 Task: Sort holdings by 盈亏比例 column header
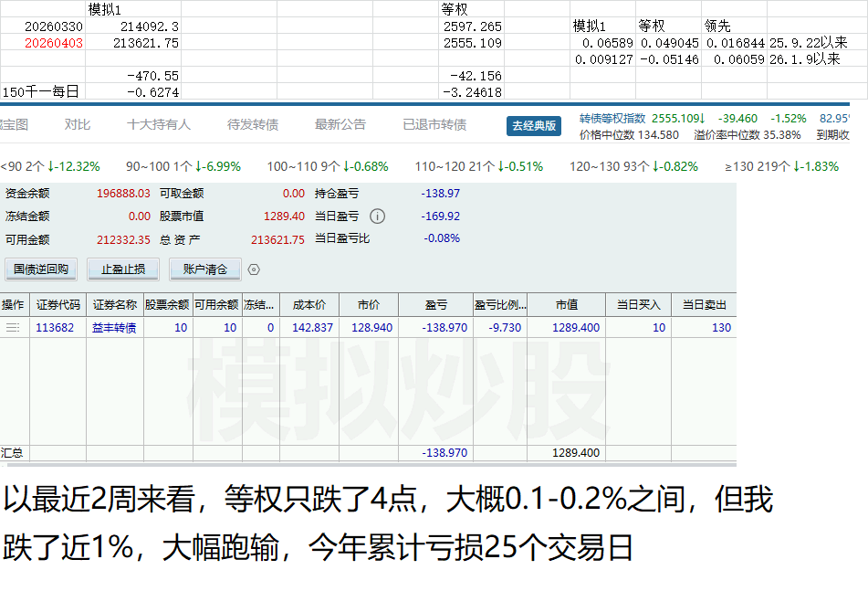pos(500,305)
